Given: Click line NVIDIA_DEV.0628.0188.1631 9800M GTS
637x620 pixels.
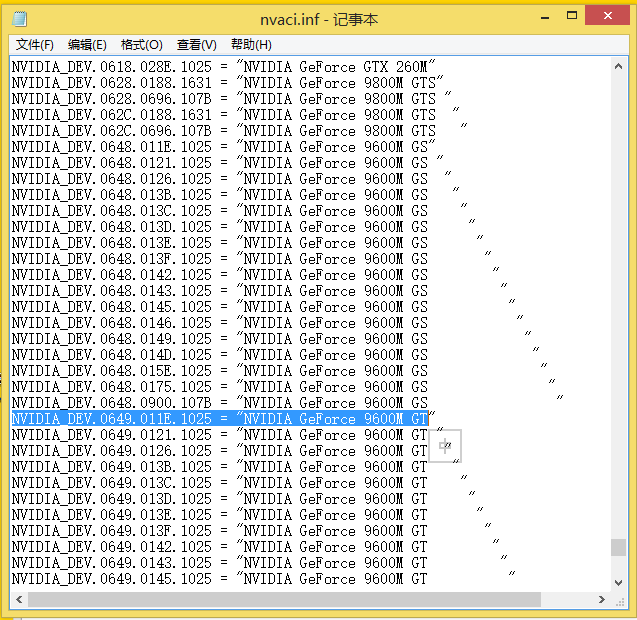Looking at the screenshot, I should tap(227, 82).
